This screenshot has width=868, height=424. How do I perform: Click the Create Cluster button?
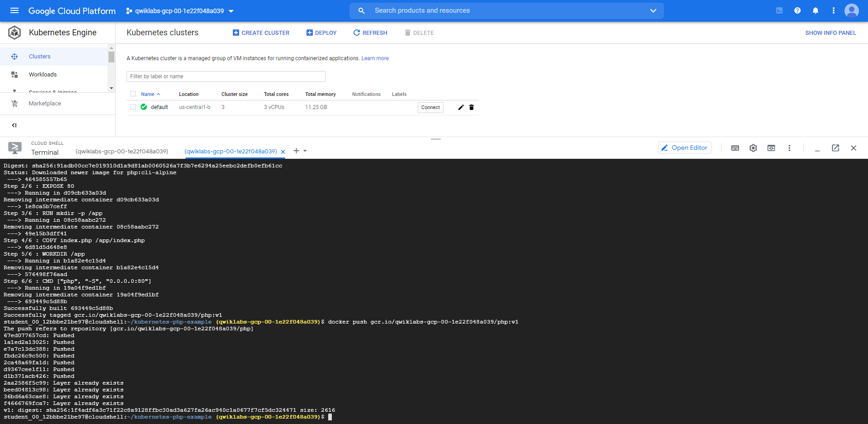[x=261, y=33]
